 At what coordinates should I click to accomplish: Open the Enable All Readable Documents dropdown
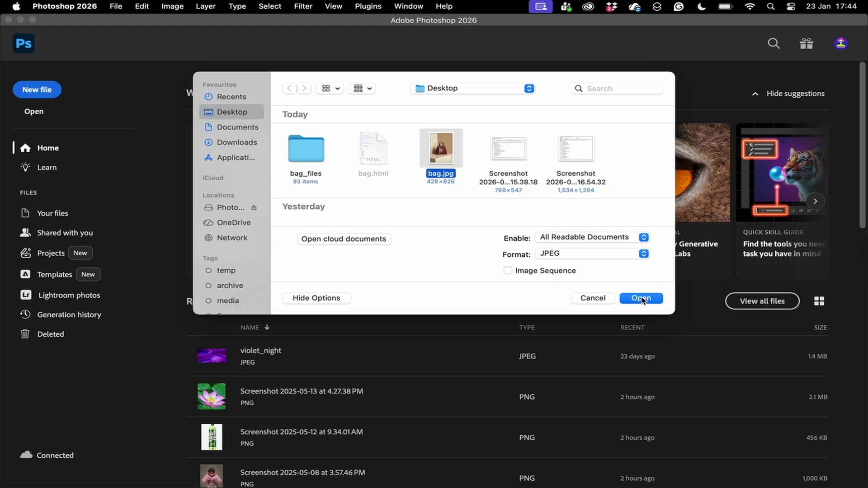click(593, 237)
